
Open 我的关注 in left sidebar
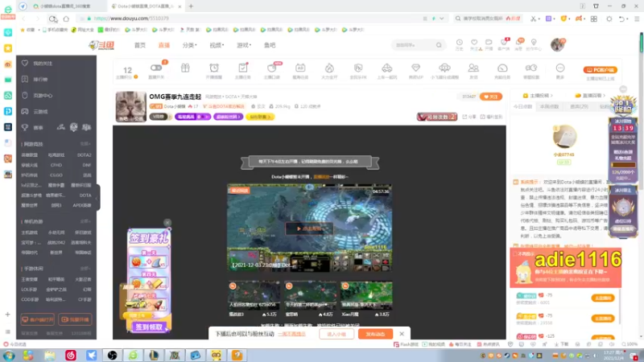point(43,64)
